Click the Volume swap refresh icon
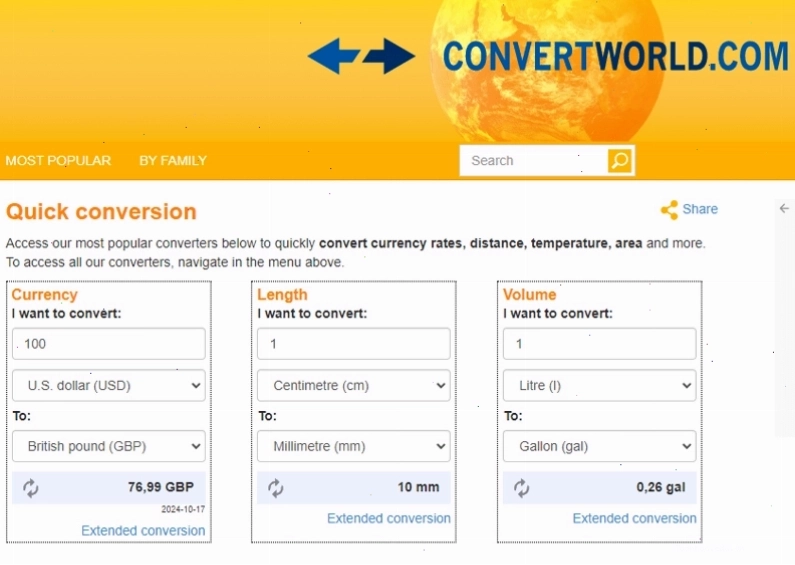Screen dimensions: 795x565 click(x=522, y=488)
